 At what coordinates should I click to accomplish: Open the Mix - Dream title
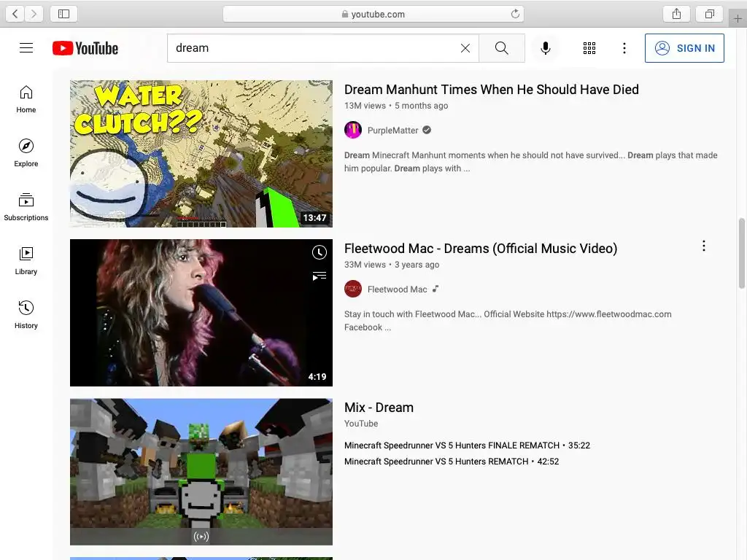point(379,408)
